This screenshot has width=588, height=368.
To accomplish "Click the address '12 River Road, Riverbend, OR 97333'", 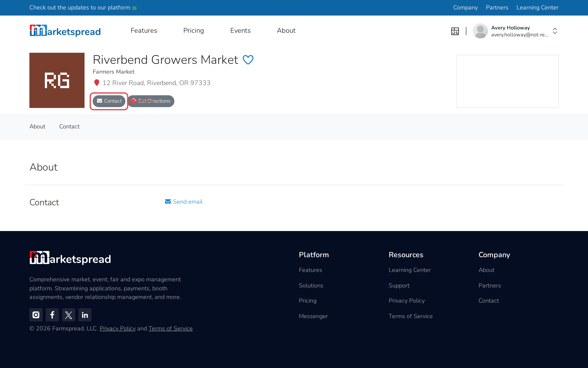I will (156, 83).
